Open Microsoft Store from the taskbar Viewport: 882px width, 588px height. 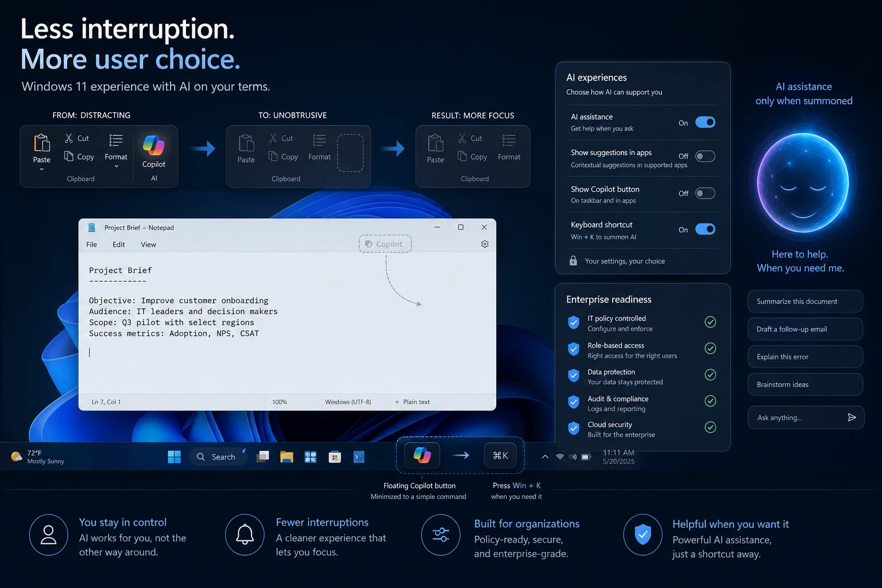[335, 457]
